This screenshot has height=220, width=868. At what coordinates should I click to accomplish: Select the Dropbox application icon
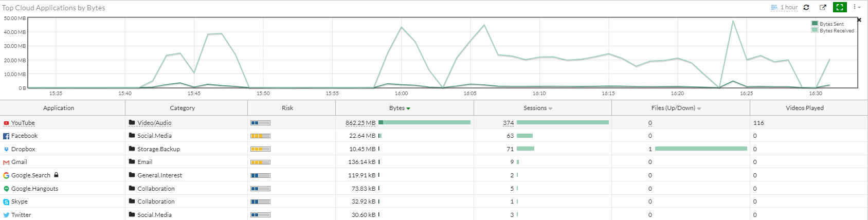pos(6,149)
